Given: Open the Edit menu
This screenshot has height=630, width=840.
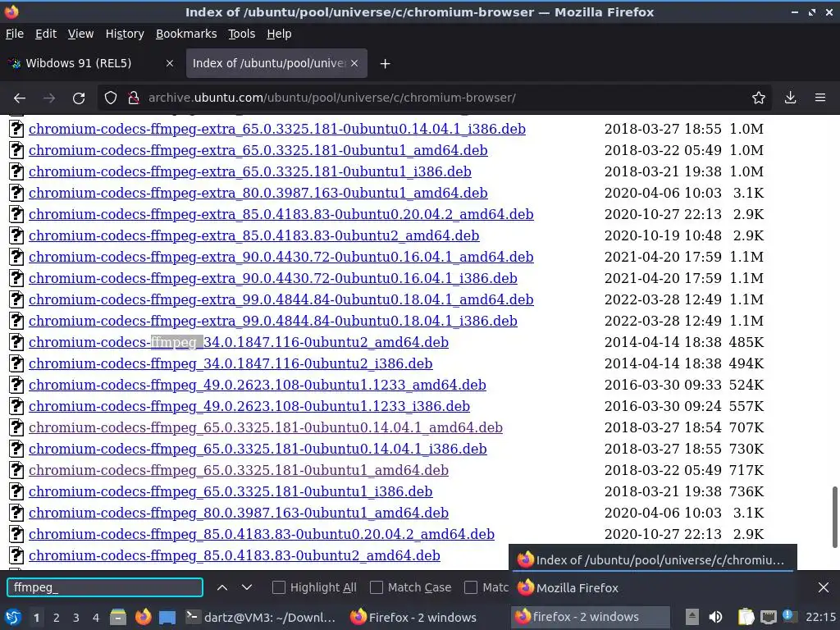Looking at the screenshot, I should pyautogui.click(x=46, y=34).
